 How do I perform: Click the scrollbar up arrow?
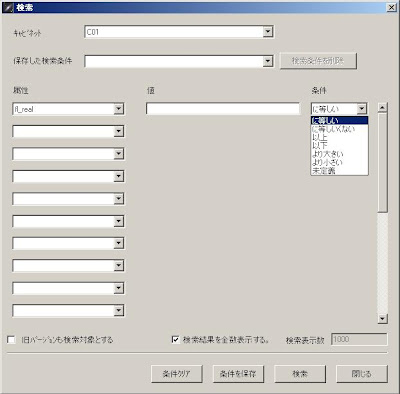(382, 107)
